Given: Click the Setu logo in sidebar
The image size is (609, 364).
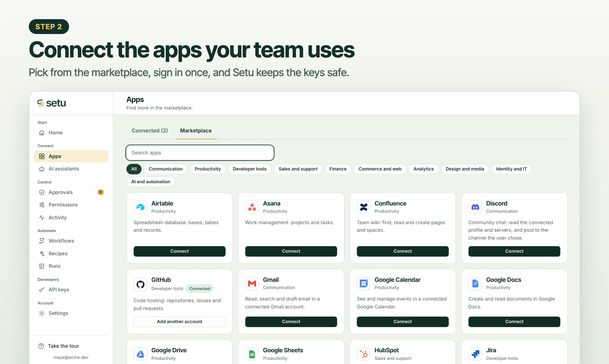Looking at the screenshot, I should (52, 103).
